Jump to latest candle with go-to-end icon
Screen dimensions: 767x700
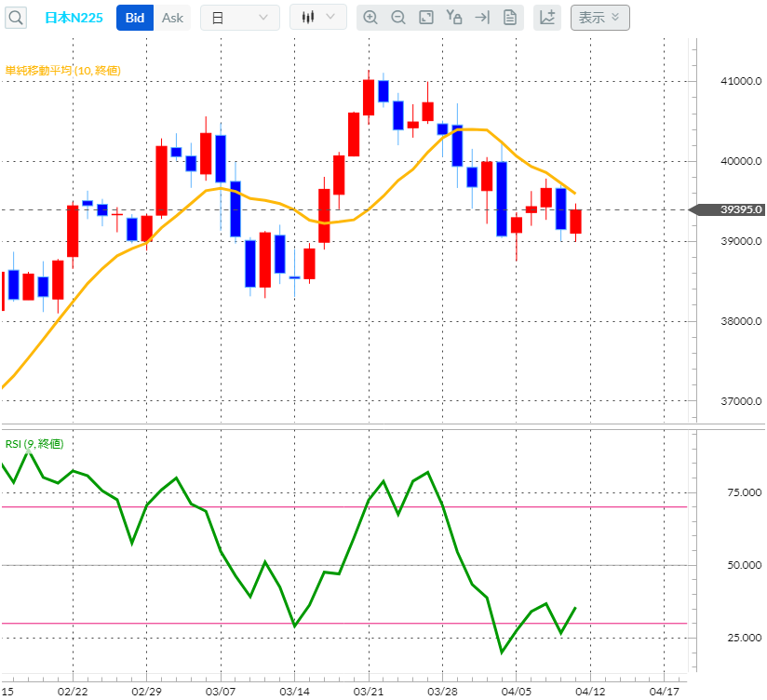tap(481, 17)
